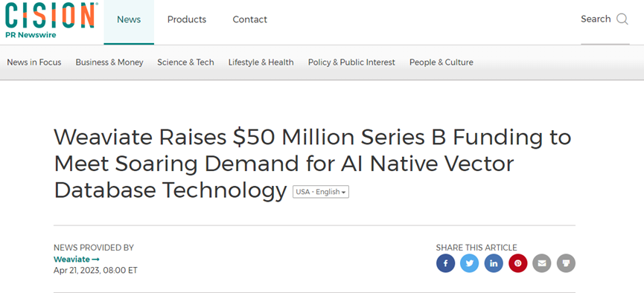Click the print article icon

[566, 263]
